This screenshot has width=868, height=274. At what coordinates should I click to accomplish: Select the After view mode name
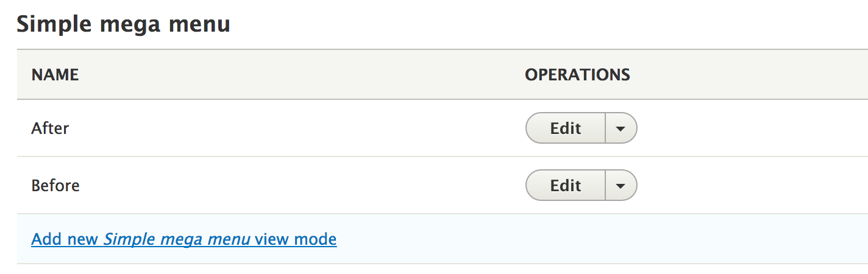[50, 128]
